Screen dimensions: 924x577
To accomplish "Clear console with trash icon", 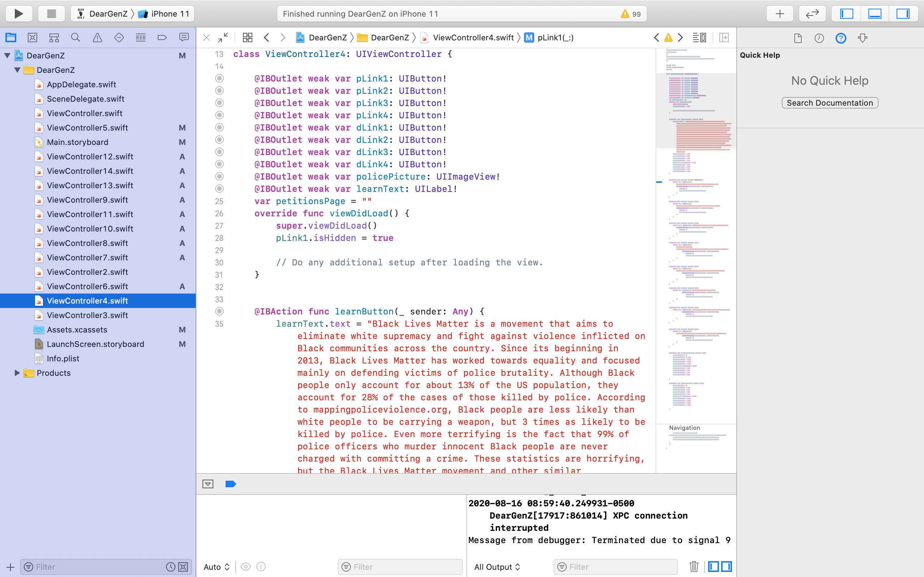I will pos(694,567).
